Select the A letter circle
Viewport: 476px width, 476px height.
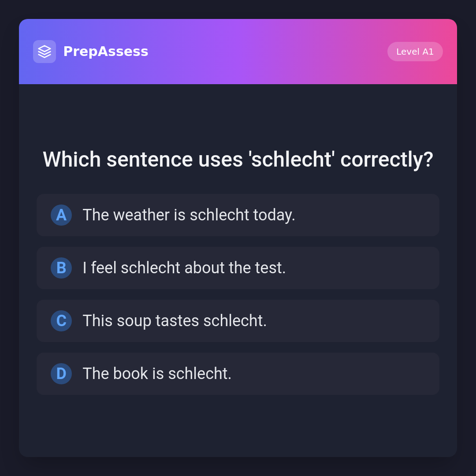[61, 215]
